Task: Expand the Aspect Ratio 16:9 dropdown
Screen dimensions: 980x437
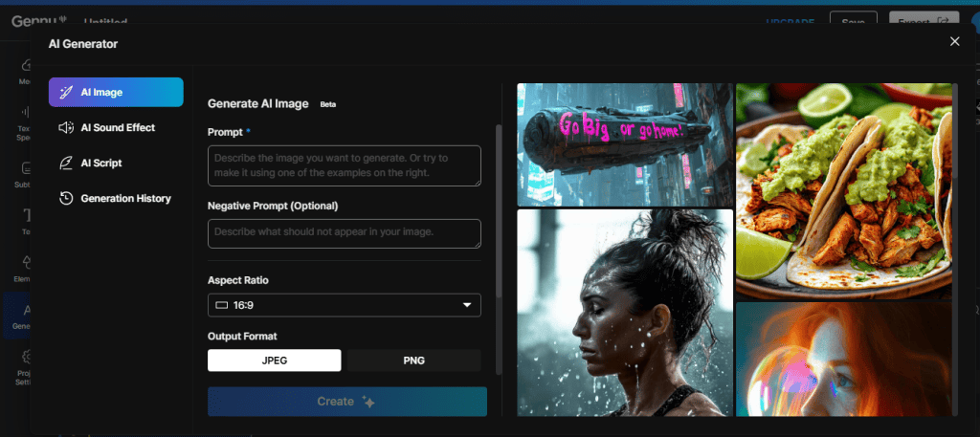Action: click(x=345, y=305)
